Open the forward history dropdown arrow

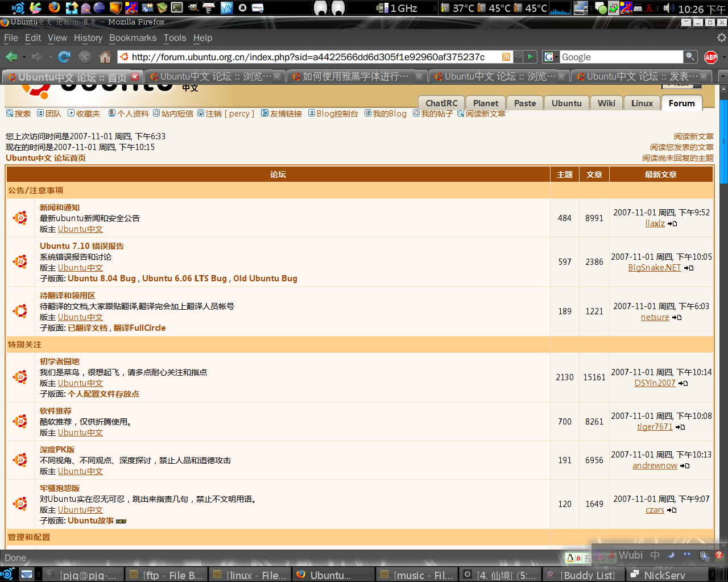[50, 57]
